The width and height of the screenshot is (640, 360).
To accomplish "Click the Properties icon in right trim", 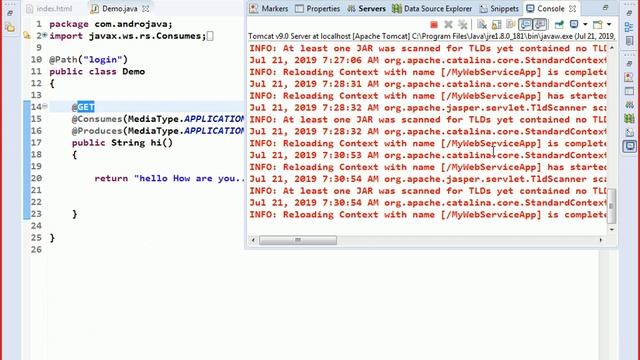I will tap(629, 91).
